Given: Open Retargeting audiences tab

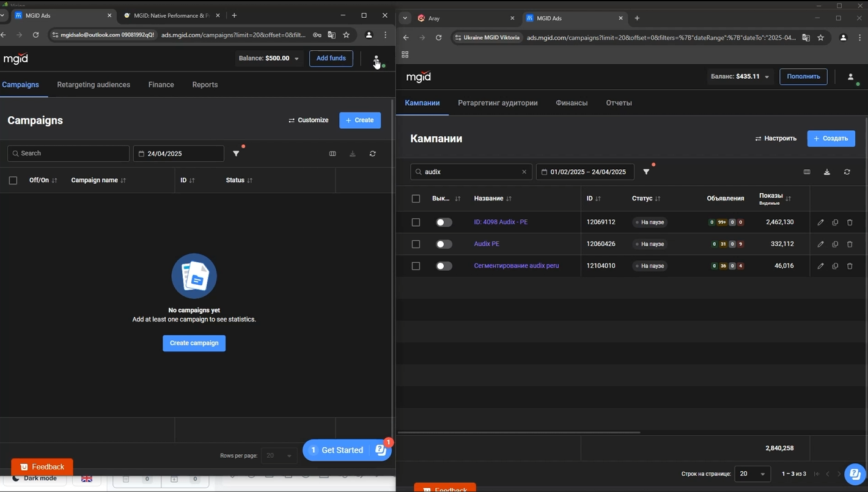Looking at the screenshot, I should coord(94,85).
